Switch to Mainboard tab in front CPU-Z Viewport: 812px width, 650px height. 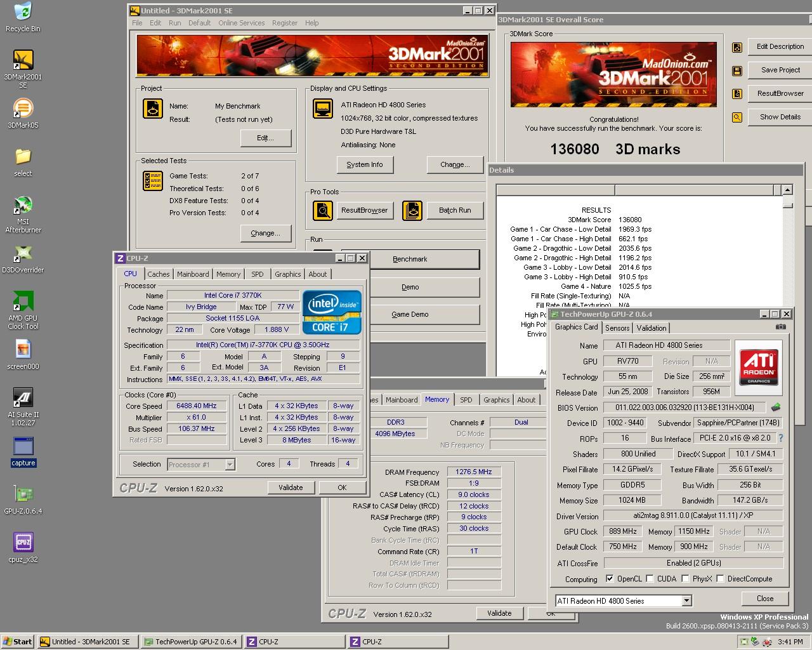(193, 274)
